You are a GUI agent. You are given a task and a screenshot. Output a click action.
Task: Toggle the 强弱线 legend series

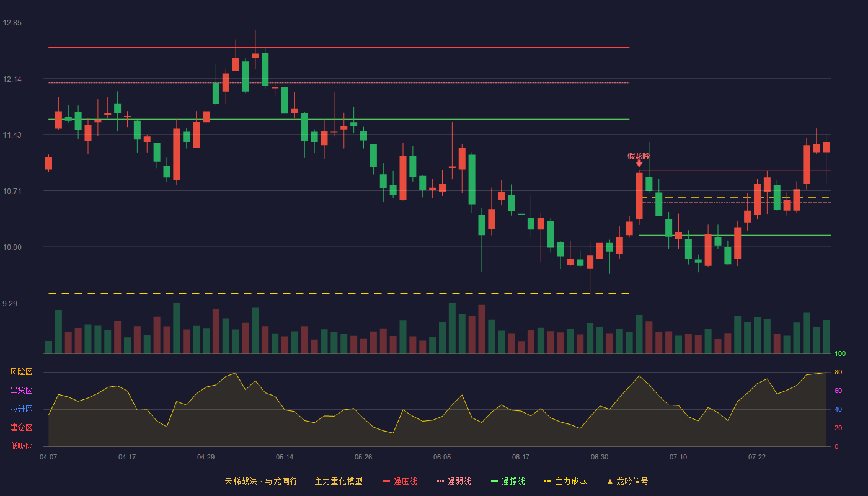pyautogui.click(x=454, y=481)
